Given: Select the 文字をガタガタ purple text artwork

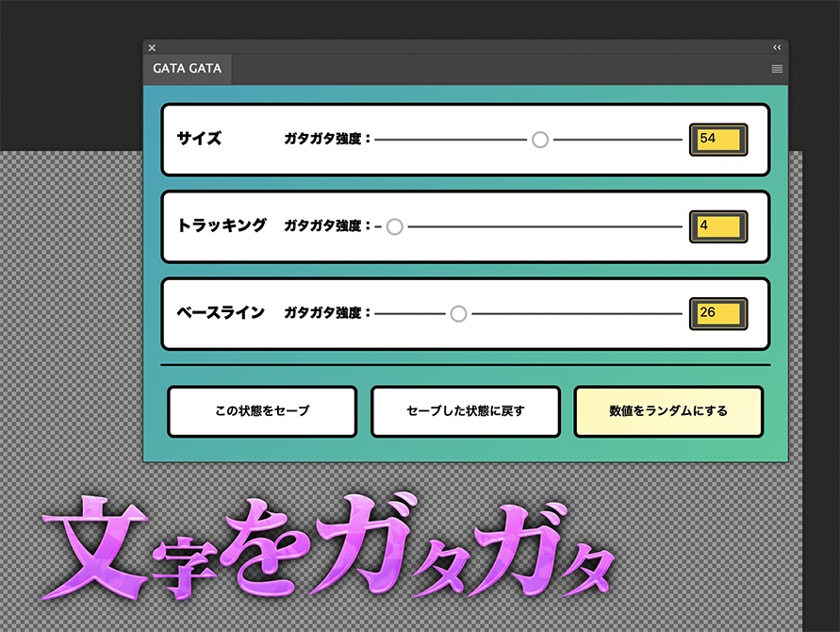Looking at the screenshot, I should 330,547.
